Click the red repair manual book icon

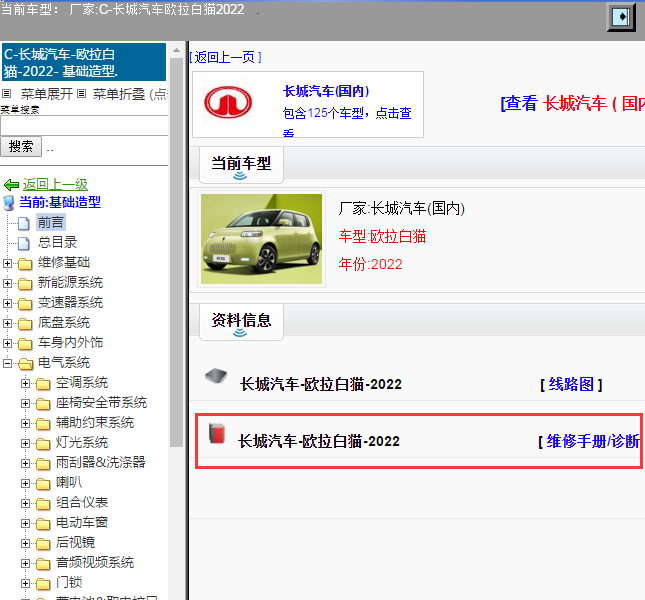[x=216, y=433]
